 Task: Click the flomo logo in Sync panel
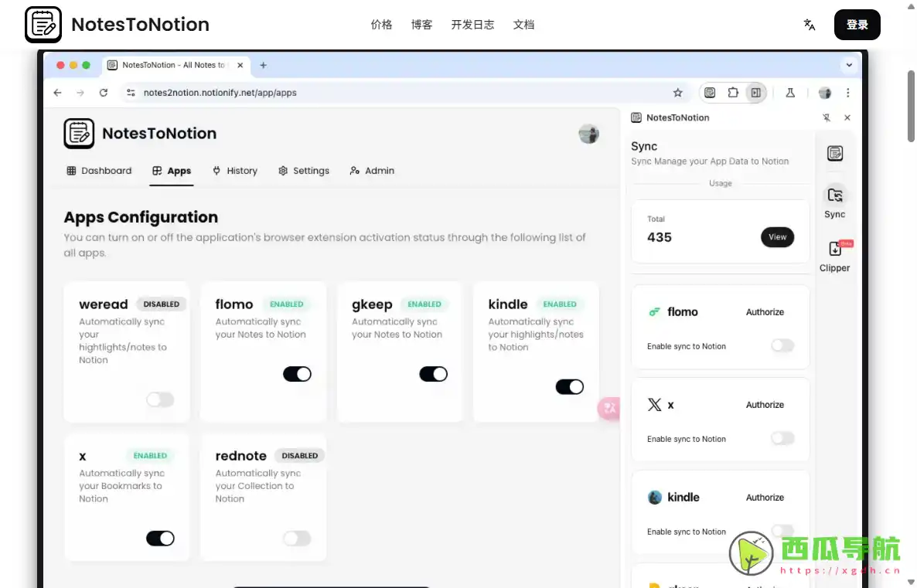654,311
